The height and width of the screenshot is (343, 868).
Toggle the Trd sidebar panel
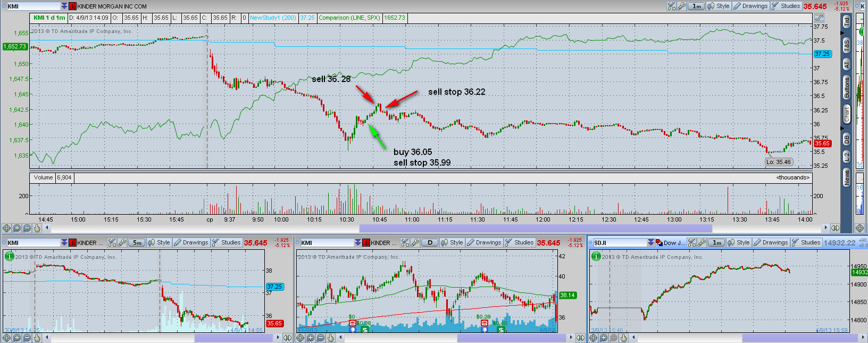click(846, 21)
